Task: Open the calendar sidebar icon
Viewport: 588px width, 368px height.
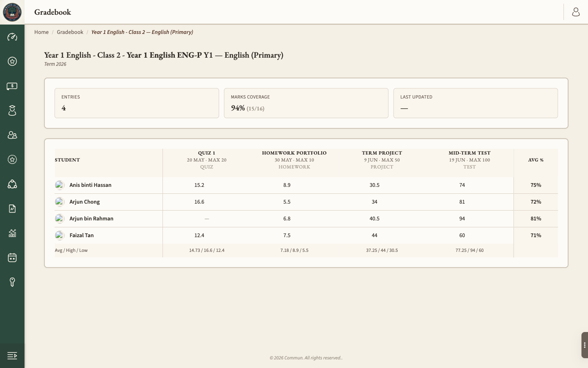Action: coord(12,258)
